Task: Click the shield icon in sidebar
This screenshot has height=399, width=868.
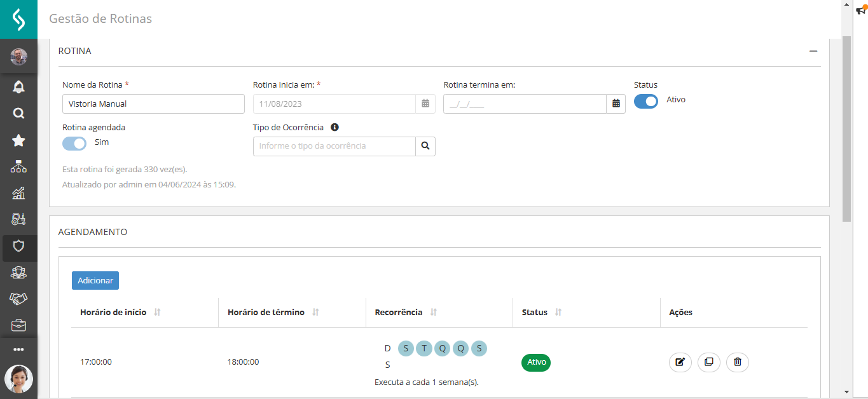Action: tap(18, 246)
